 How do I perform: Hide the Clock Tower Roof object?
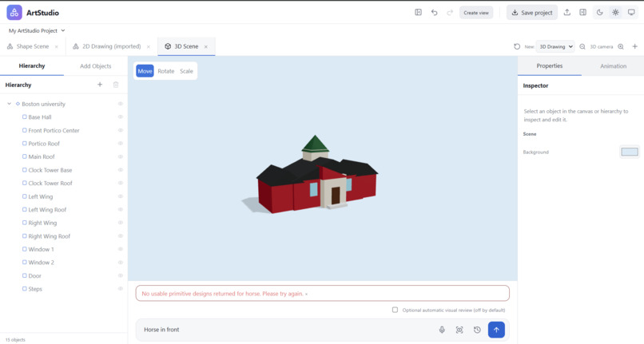click(x=121, y=183)
